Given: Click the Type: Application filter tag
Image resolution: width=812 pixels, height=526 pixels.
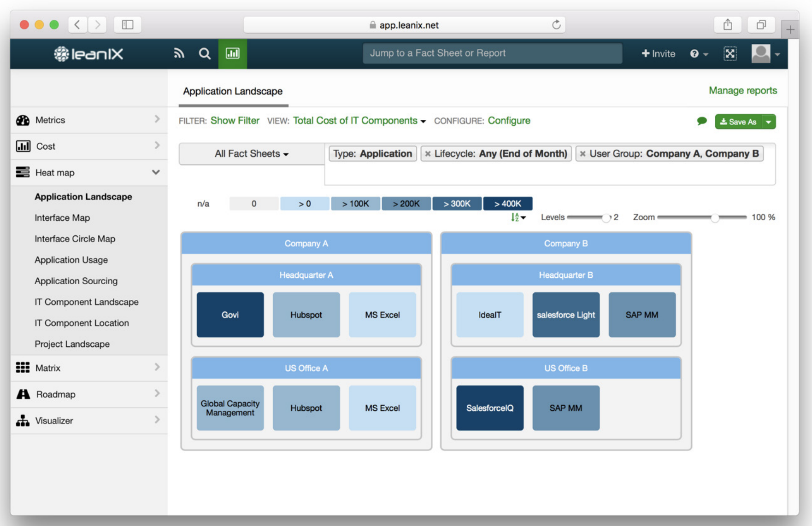Looking at the screenshot, I should [x=373, y=154].
